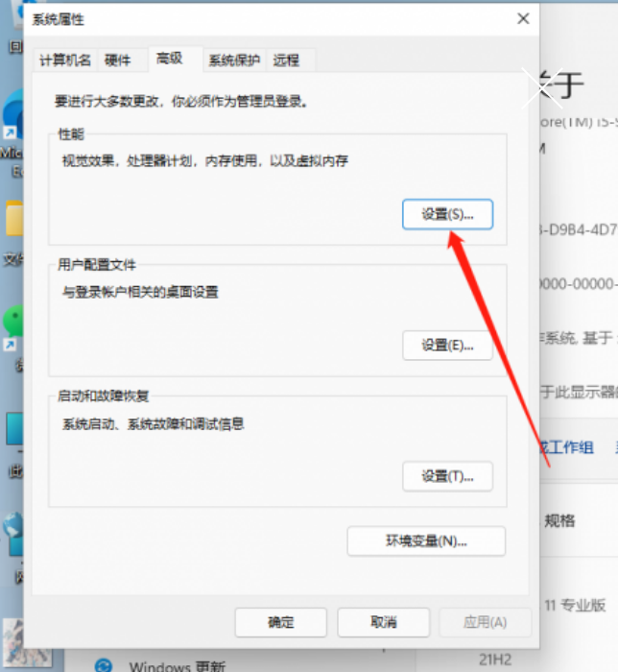Open 设置(T)... for 启动和故障恢复

(x=447, y=475)
